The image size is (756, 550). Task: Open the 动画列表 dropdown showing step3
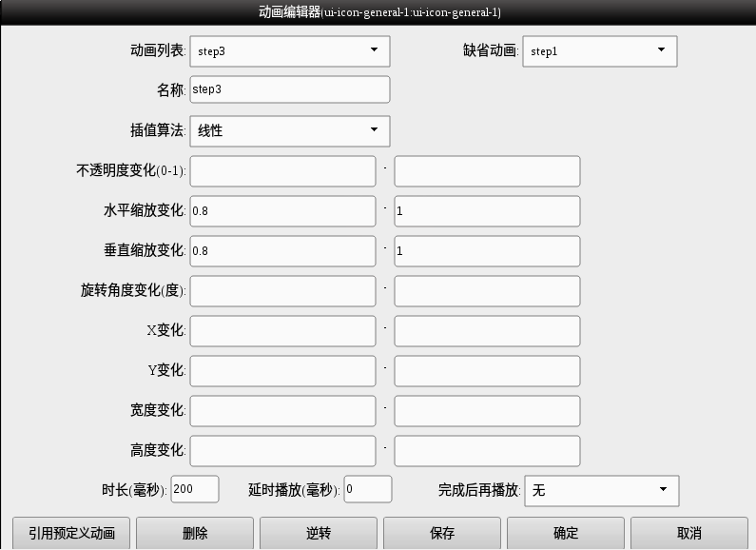[x=290, y=51]
